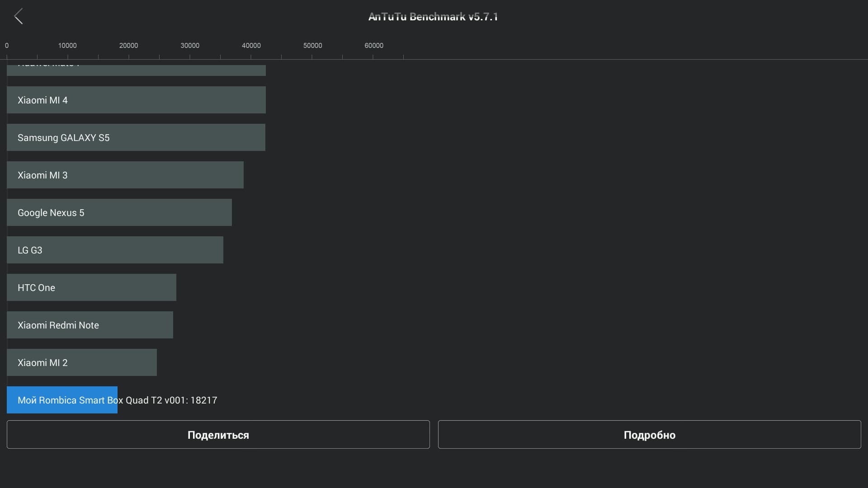Go back using the arrow icon
Viewport: 868px width, 488px height.
pyautogui.click(x=19, y=16)
